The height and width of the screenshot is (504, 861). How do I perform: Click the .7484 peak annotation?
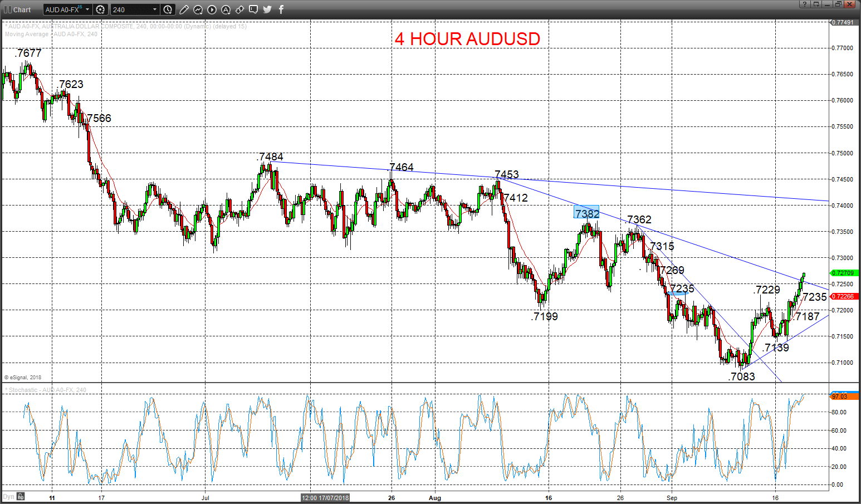[x=270, y=157]
